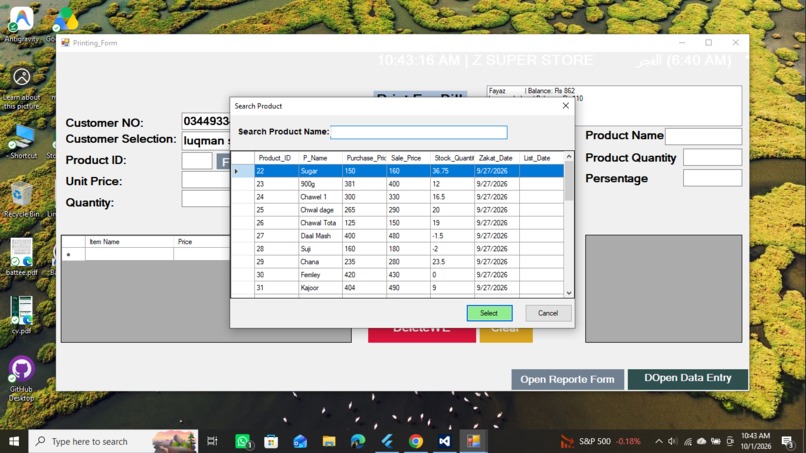Open the S&P 500 stock widget
Screen dimensions: 806x453
click(x=600, y=441)
